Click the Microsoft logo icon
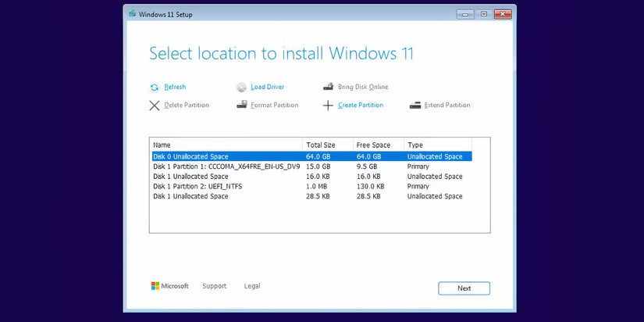Viewport: 644px width, 322px height. (x=155, y=286)
